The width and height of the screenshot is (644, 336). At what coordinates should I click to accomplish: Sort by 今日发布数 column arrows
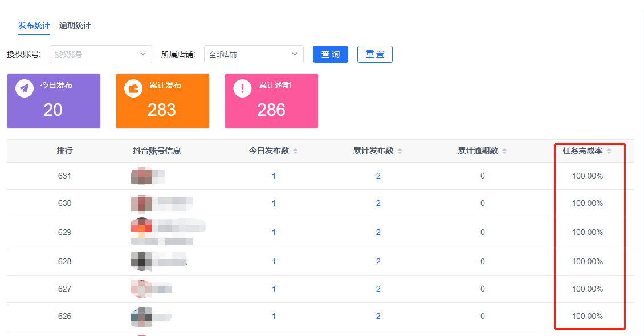(295, 151)
